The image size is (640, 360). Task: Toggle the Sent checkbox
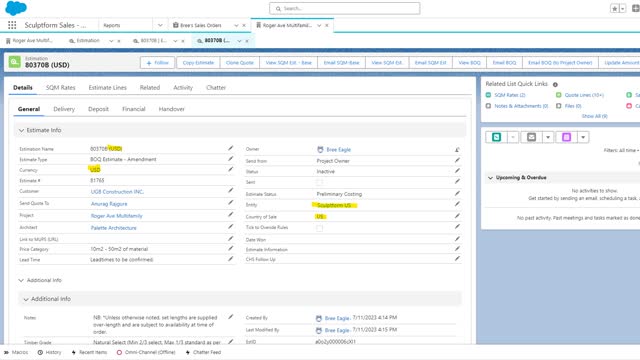[319, 182]
